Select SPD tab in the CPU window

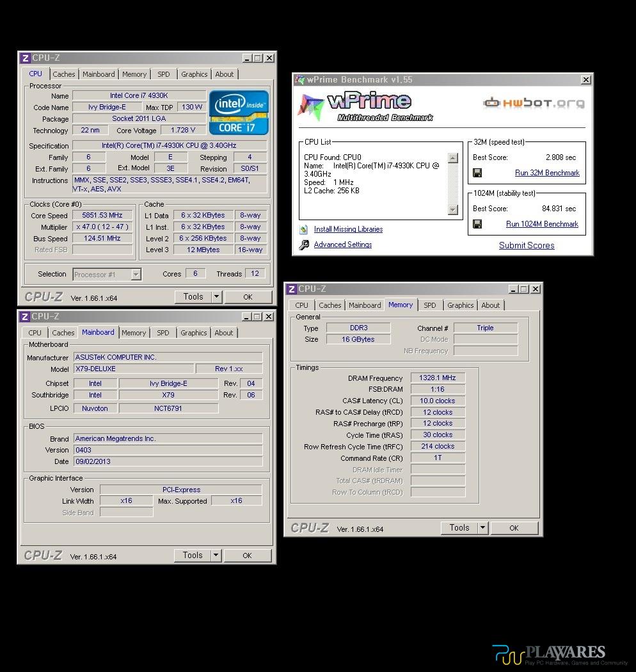click(163, 74)
